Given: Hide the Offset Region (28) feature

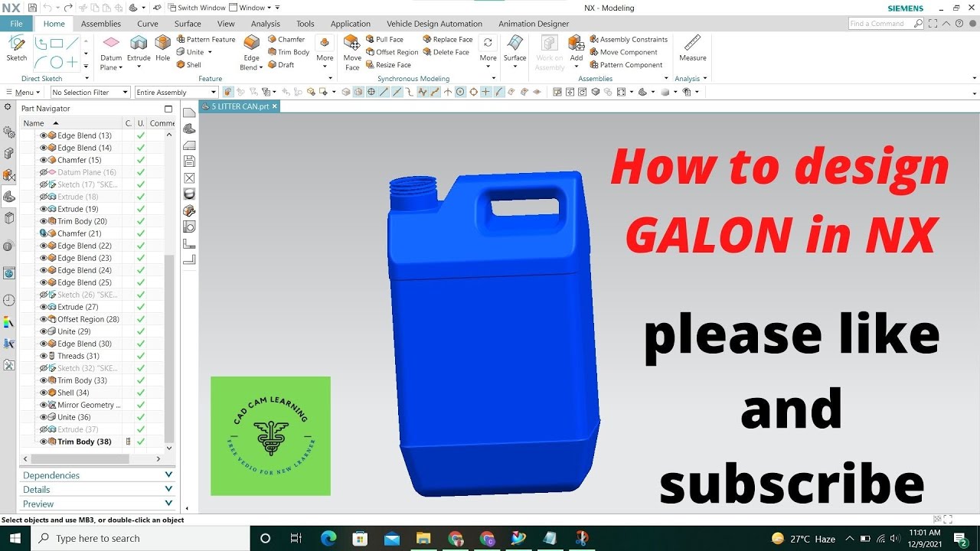Looking at the screenshot, I should [x=43, y=319].
